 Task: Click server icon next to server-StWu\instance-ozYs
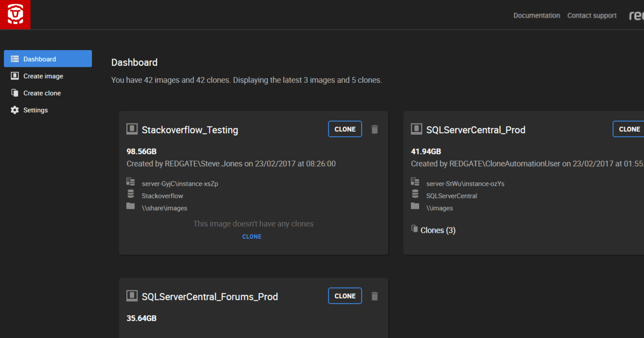(415, 182)
